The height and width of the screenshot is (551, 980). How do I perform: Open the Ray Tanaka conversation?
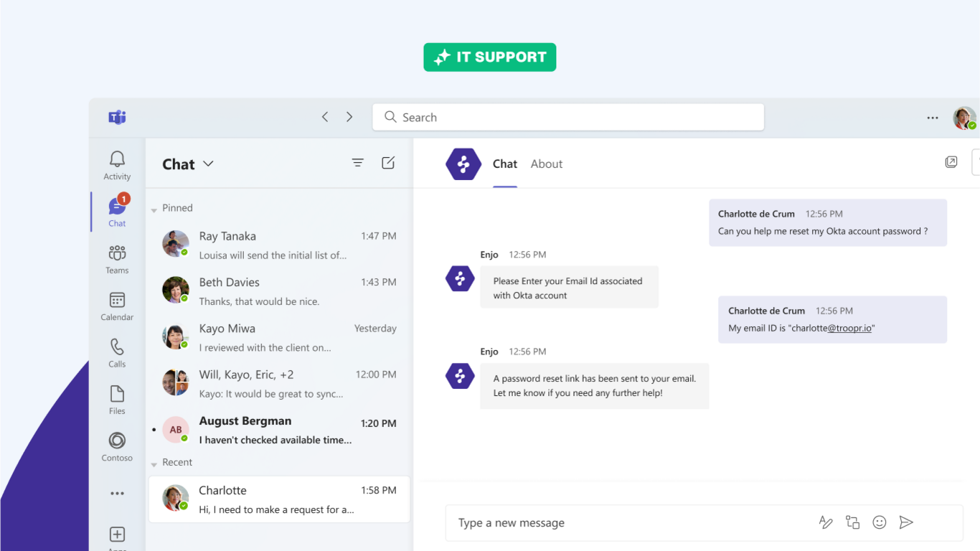point(279,245)
